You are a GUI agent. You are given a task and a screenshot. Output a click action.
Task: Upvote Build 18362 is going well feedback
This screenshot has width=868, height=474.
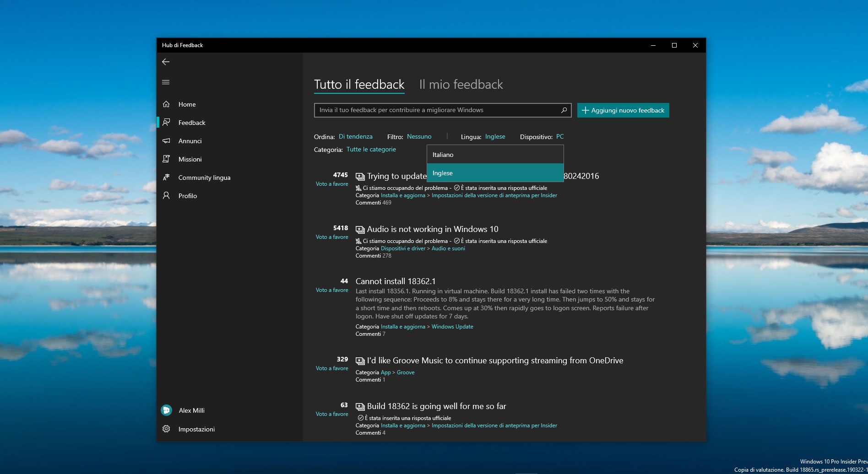click(x=332, y=414)
